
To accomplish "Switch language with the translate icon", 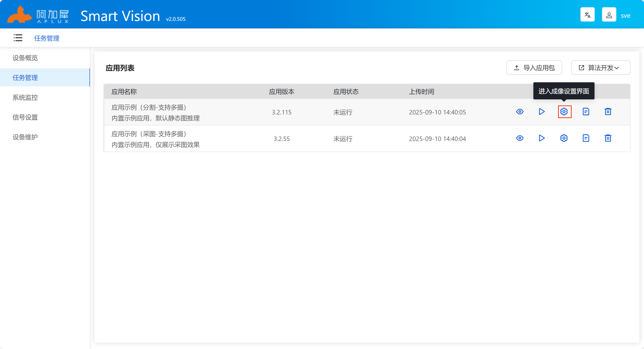I will pos(587,15).
